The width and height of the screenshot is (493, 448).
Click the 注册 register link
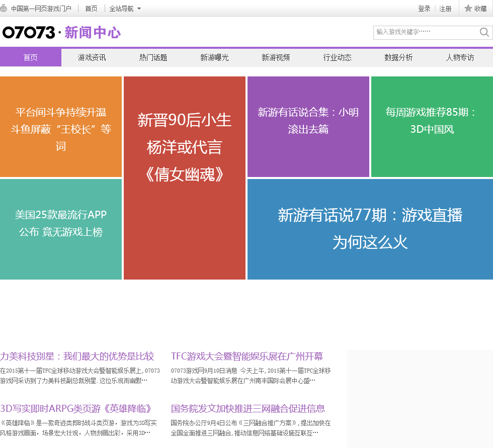(445, 9)
